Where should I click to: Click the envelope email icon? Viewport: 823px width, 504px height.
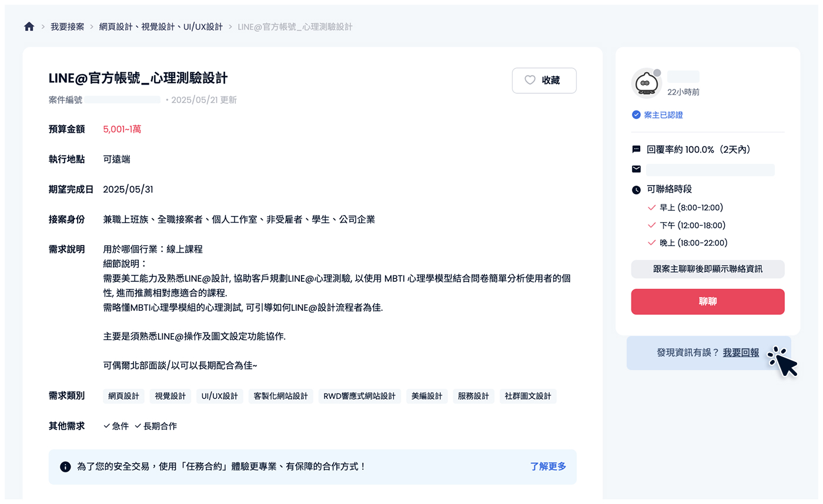[636, 169]
